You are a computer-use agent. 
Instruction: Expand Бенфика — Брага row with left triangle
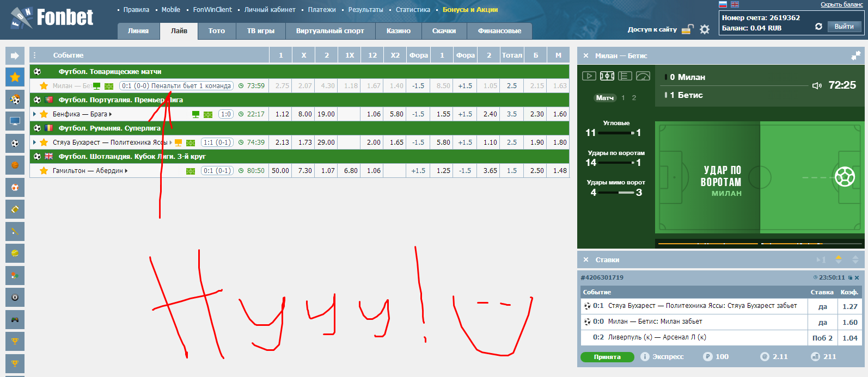pyautogui.click(x=35, y=114)
